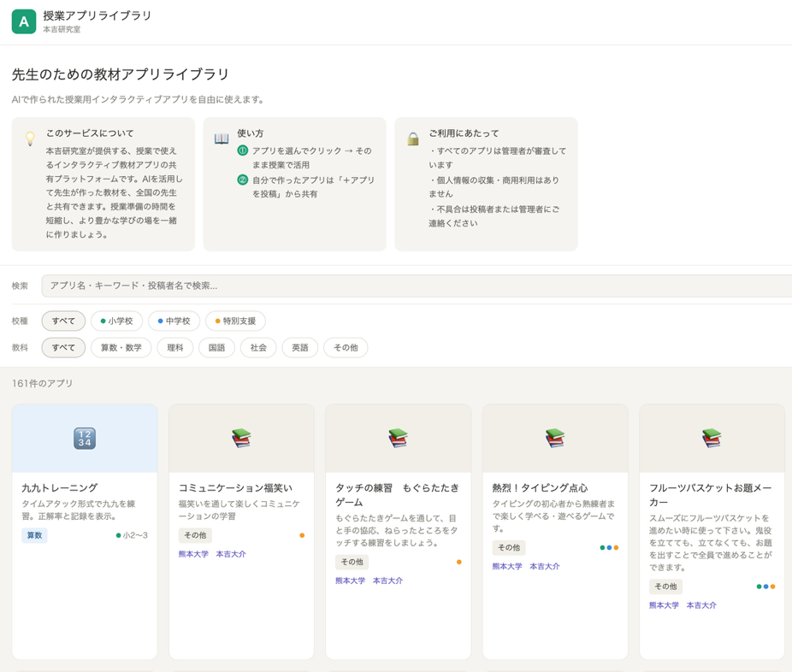Click the open book icon beside 使い方
This screenshot has width=792, height=672.
click(x=222, y=139)
